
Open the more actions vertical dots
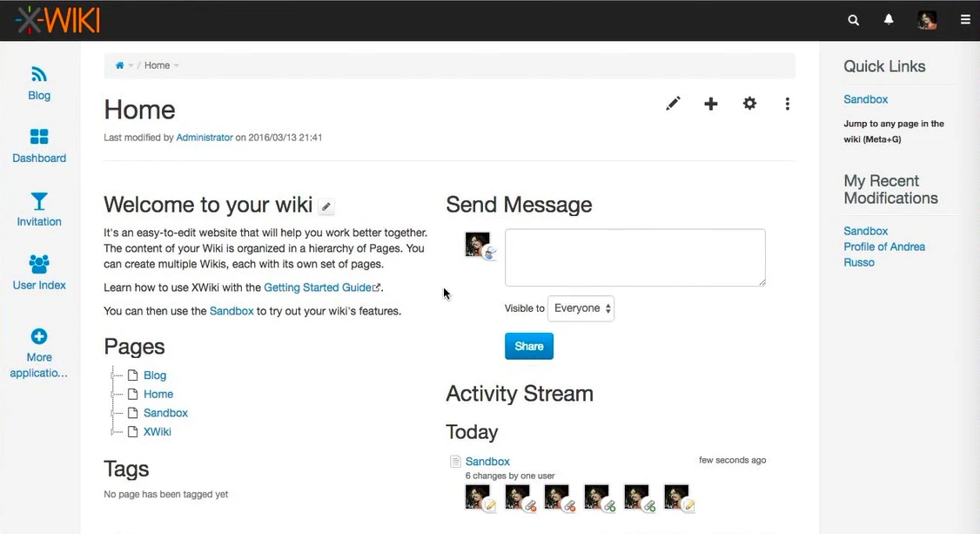pyautogui.click(x=788, y=104)
